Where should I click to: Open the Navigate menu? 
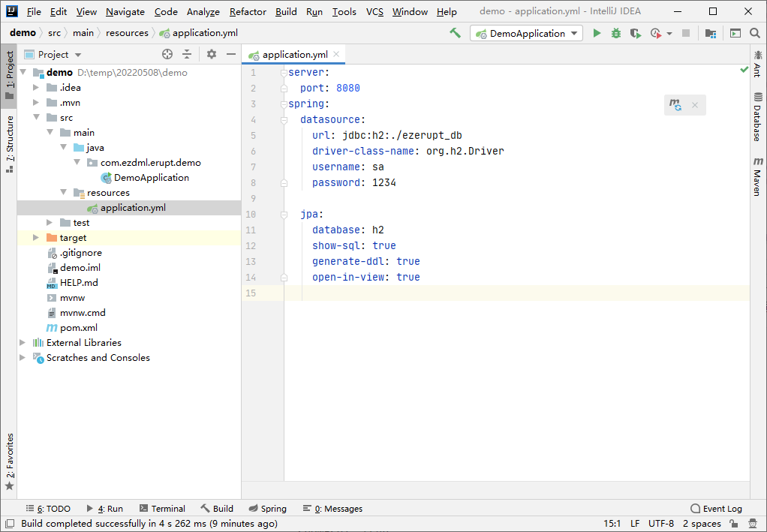click(x=125, y=12)
